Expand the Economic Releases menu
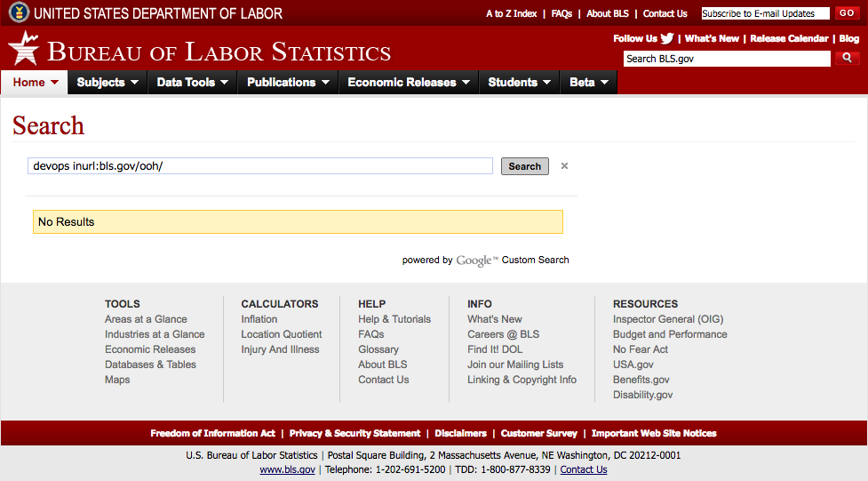This screenshot has width=868, height=481. pos(409,82)
